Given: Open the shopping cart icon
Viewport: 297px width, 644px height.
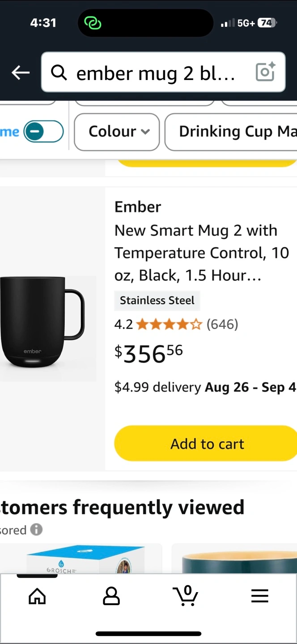Looking at the screenshot, I should click(186, 596).
